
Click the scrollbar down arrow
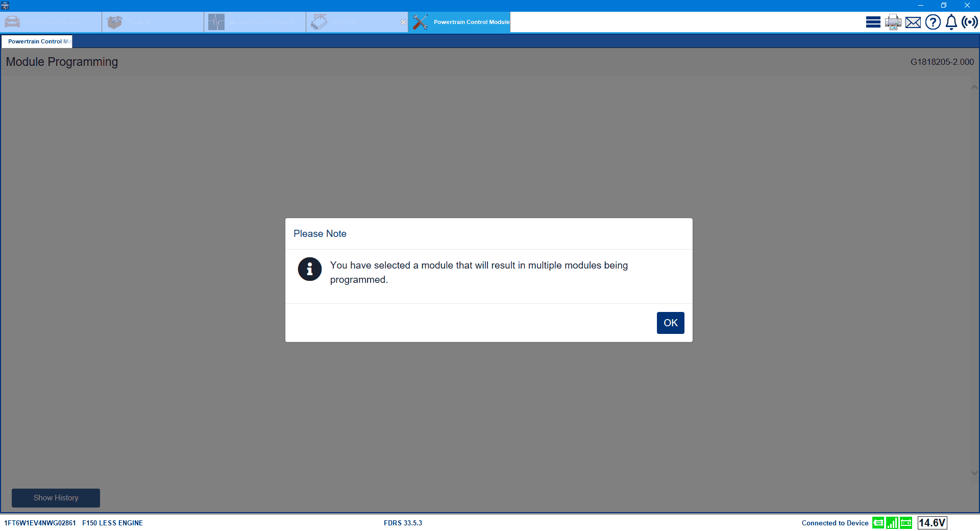(974, 473)
